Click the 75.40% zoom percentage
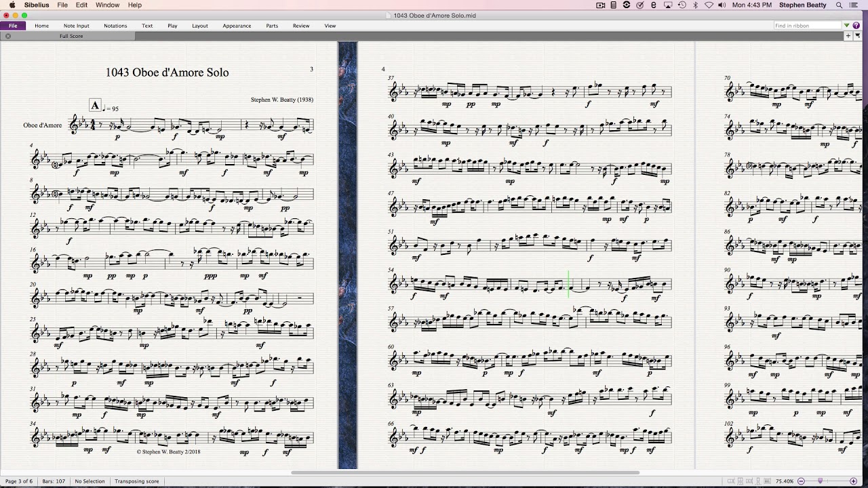 coord(785,481)
